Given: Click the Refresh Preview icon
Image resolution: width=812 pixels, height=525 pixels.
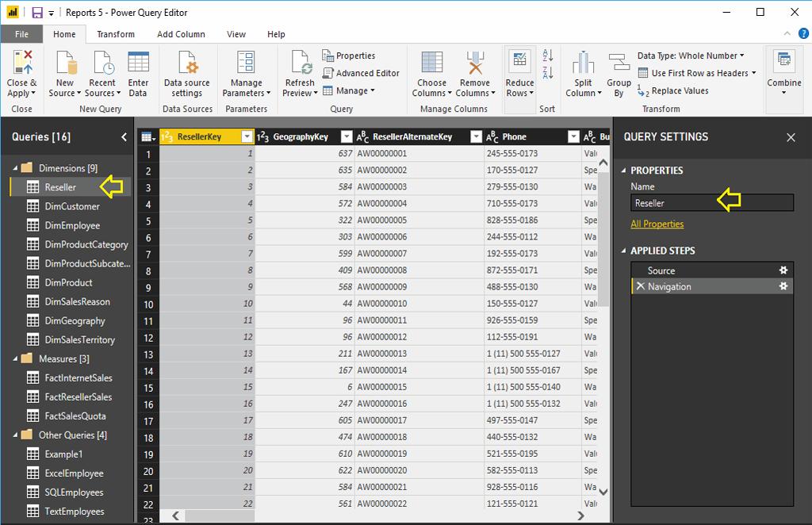Looking at the screenshot, I should click(x=300, y=63).
